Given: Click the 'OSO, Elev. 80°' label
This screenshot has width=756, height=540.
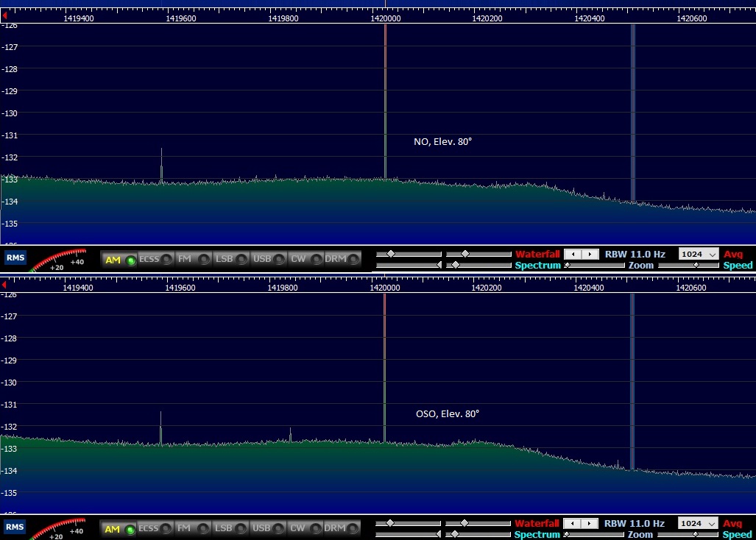Looking at the screenshot, I should pyautogui.click(x=448, y=413).
